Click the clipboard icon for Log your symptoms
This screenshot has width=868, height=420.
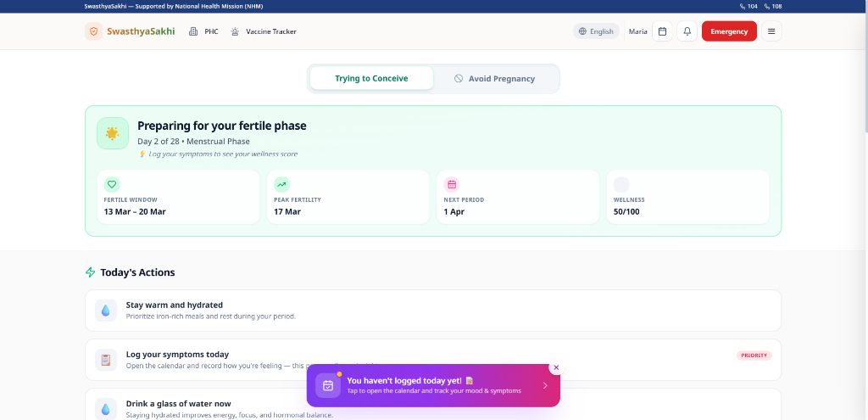pos(106,360)
